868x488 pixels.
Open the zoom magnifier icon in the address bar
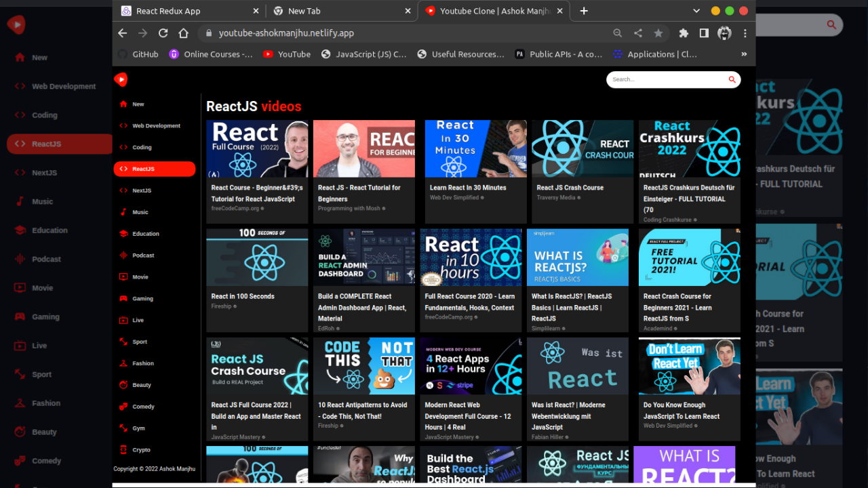pyautogui.click(x=617, y=33)
